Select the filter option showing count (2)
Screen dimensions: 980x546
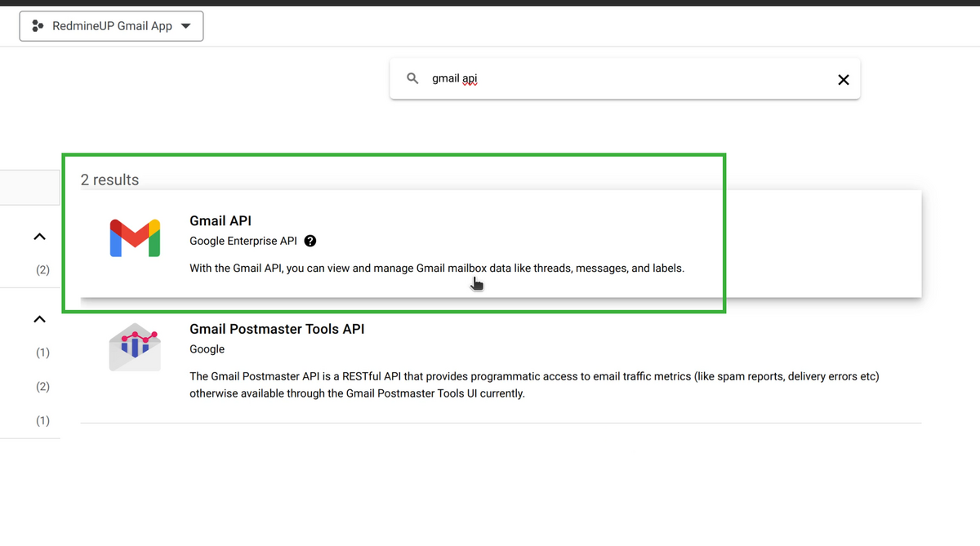[42, 269]
